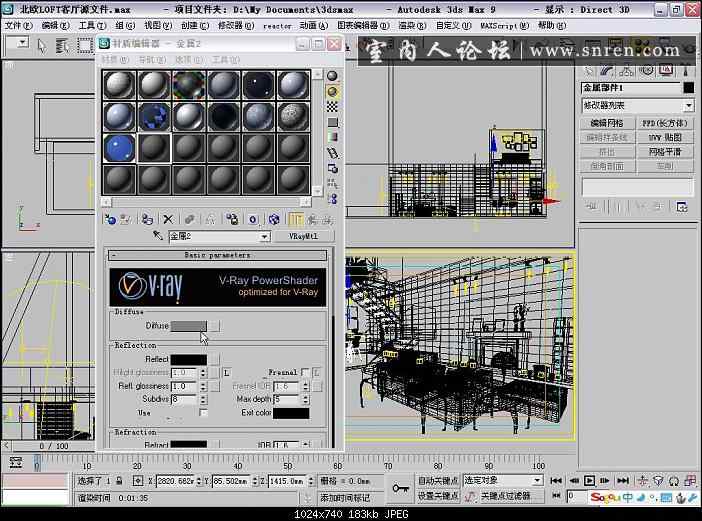702x521 pixels.
Task: Click the material eyedropper pick icon
Action: point(158,235)
